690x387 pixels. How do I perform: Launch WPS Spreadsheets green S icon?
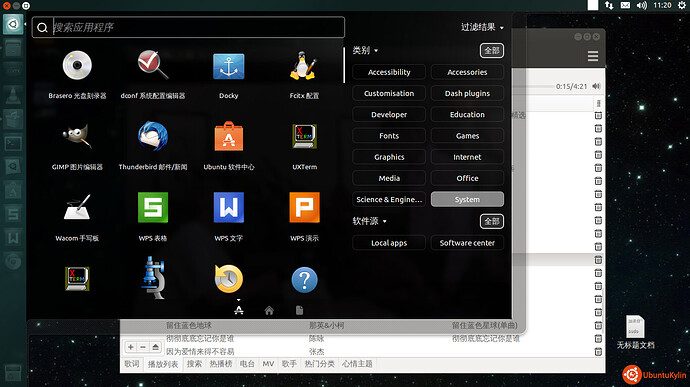coord(153,207)
